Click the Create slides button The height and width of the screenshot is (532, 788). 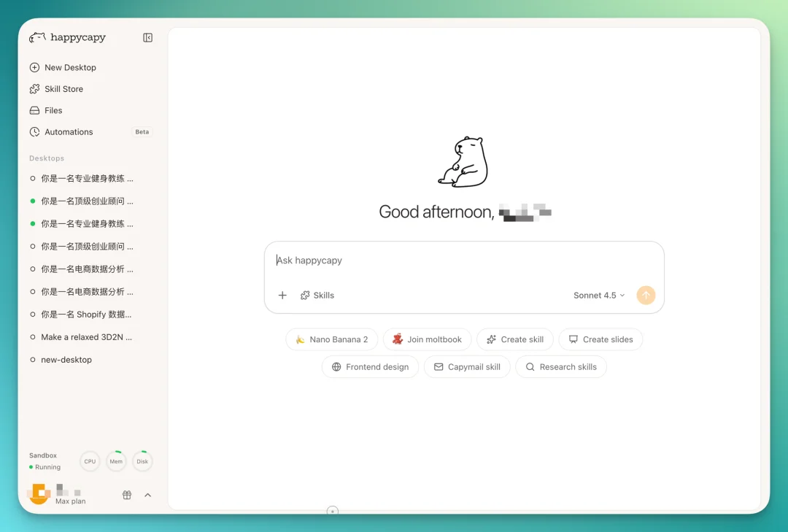coord(600,339)
